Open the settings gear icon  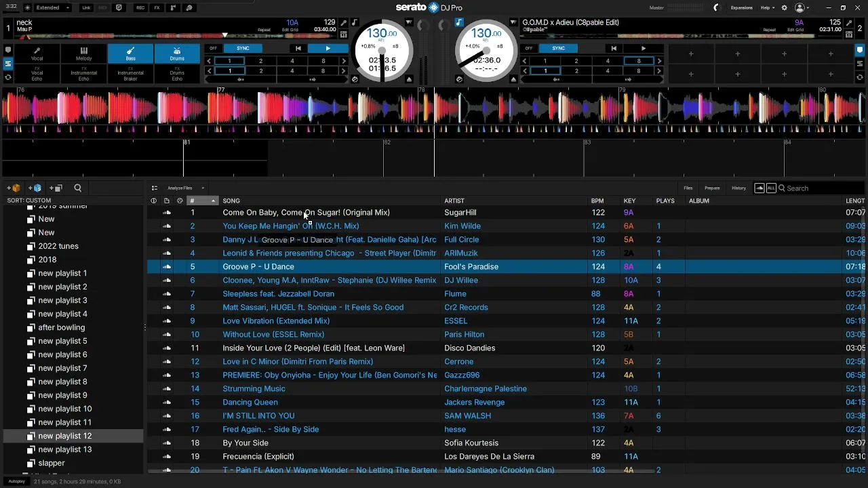pos(785,7)
